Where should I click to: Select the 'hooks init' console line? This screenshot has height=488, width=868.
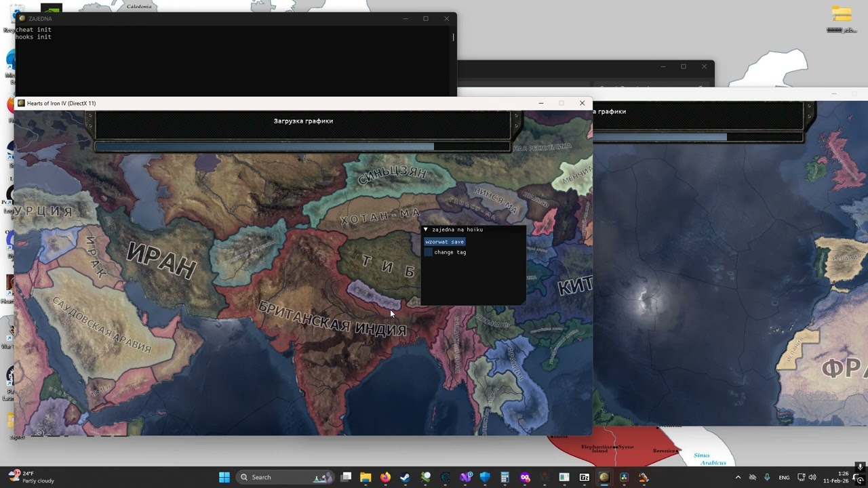34,37
